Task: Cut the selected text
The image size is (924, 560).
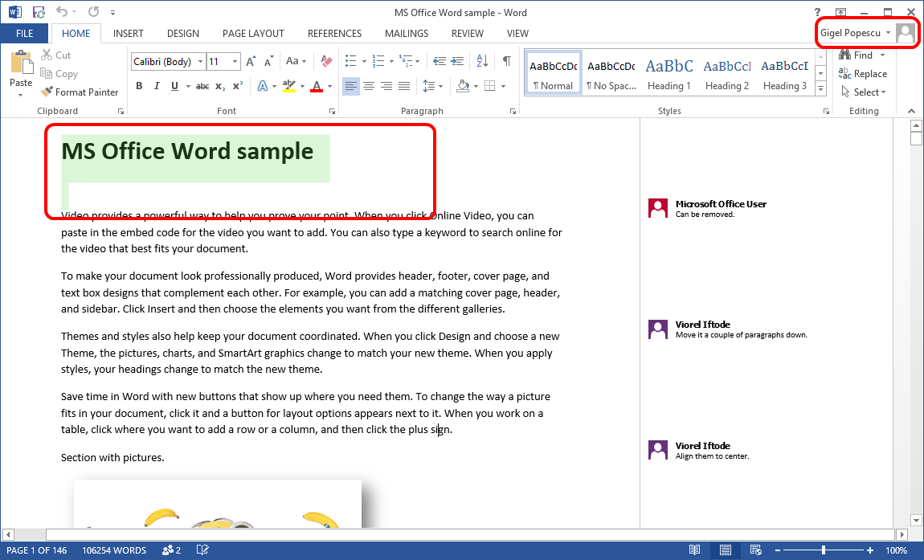Action: (56, 55)
